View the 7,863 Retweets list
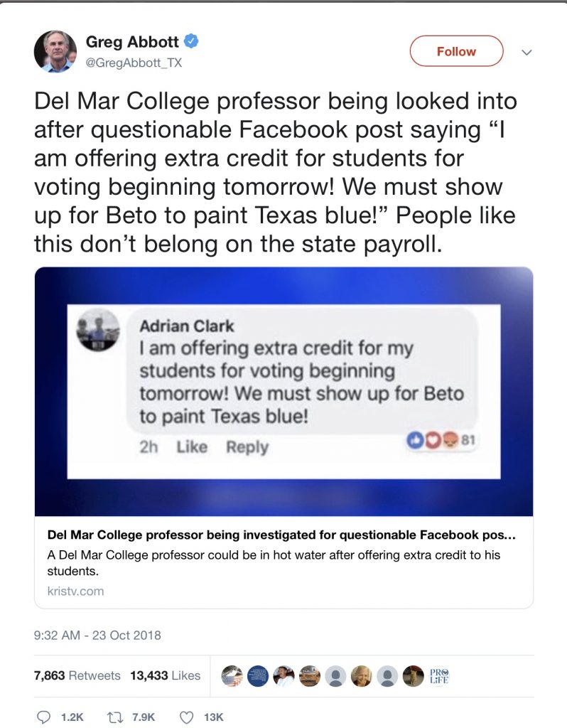Image resolution: width=567 pixels, height=728 pixels. tap(77, 675)
